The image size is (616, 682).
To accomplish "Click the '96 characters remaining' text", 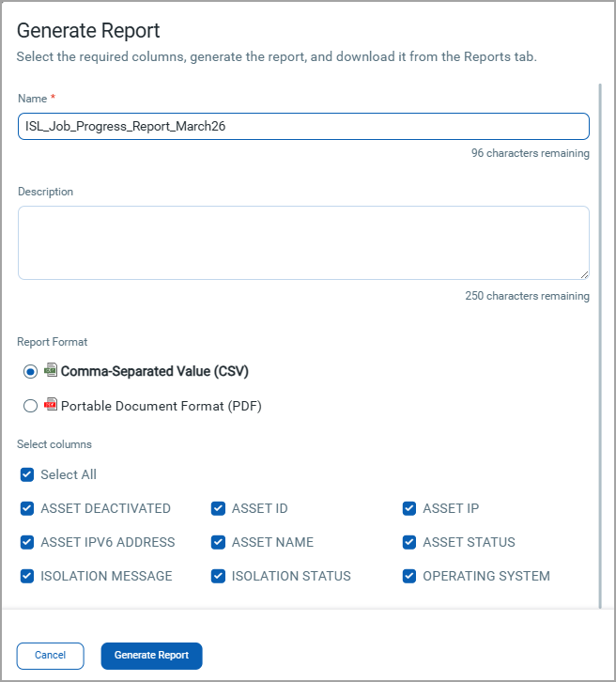I will [x=531, y=153].
